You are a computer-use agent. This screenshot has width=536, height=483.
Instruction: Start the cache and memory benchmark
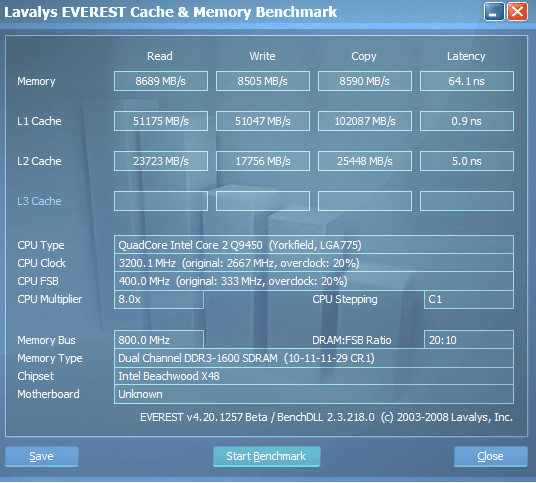(x=266, y=456)
